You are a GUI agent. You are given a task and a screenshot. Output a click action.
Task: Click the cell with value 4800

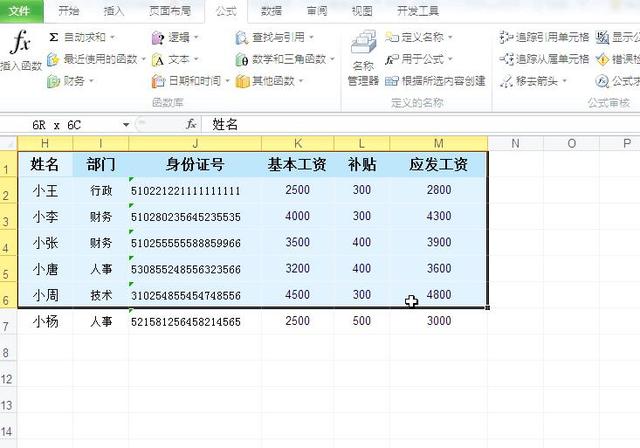pos(439,295)
